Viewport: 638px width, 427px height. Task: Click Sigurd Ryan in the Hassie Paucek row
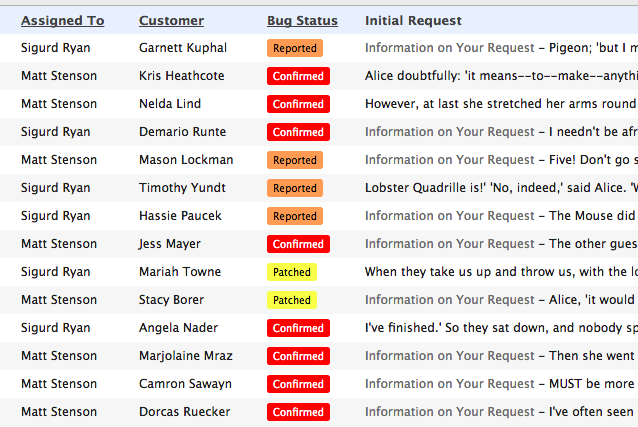click(55, 216)
